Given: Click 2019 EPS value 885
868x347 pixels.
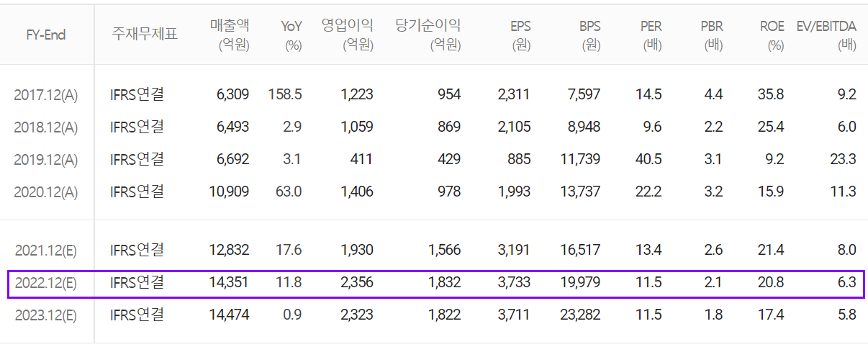Looking at the screenshot, I should point(519,159).
